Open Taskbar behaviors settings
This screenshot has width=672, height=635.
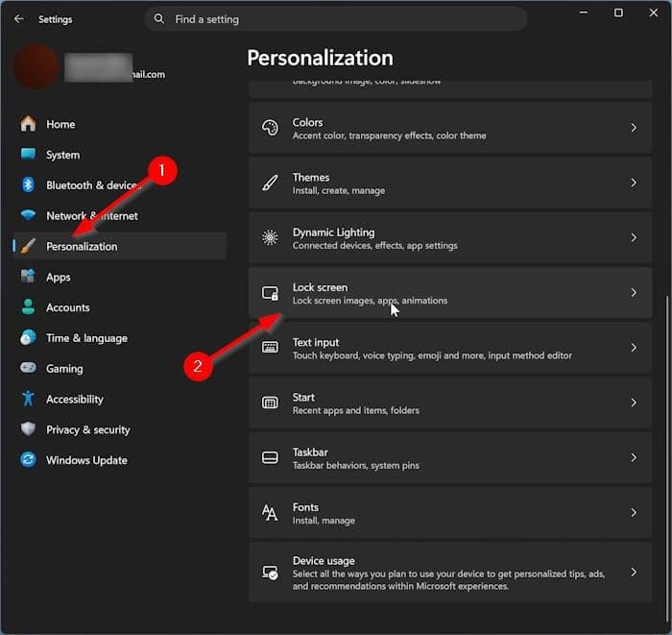(x=450, y=457)
